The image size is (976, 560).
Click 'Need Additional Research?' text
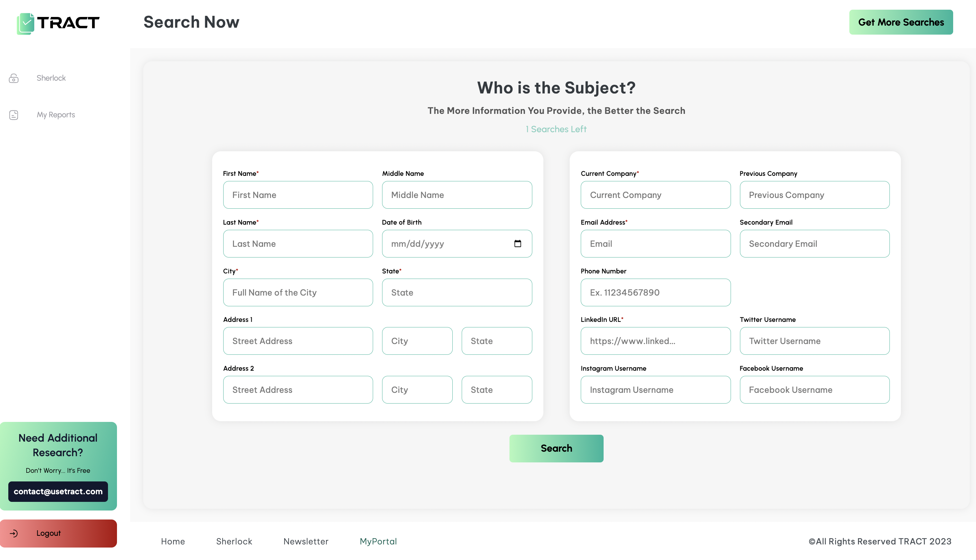tap(58, 445)
